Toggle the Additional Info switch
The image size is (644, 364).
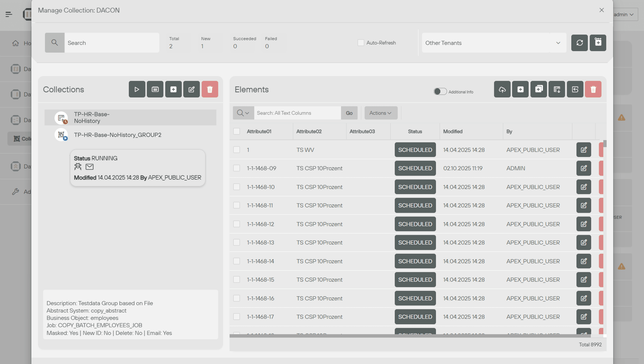(440, 92)
